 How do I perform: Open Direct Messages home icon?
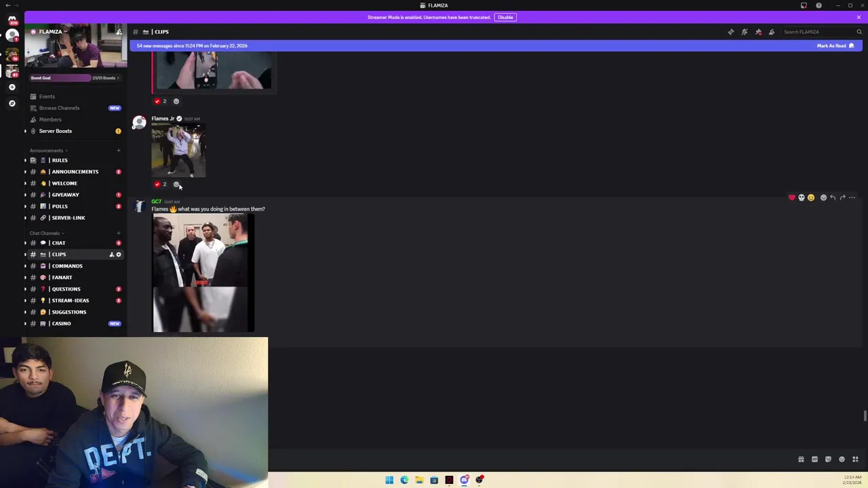click(12, 19)
